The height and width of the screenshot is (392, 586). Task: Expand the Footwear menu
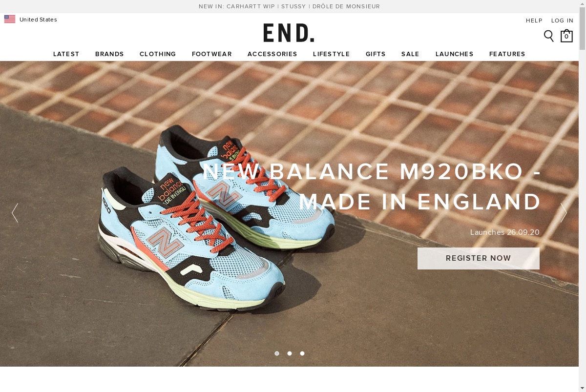point(212,54)
